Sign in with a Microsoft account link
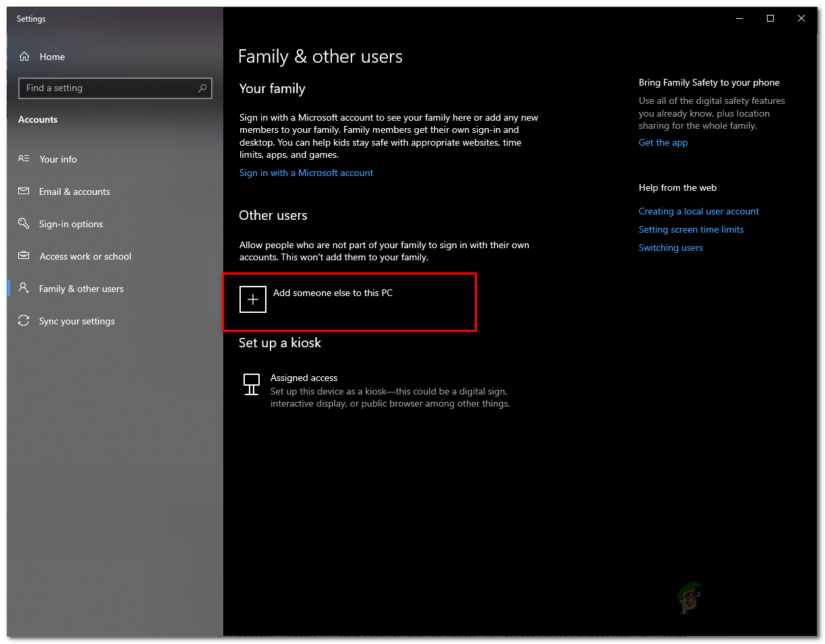This screenshot has width=825, height=644. [306, 173]
